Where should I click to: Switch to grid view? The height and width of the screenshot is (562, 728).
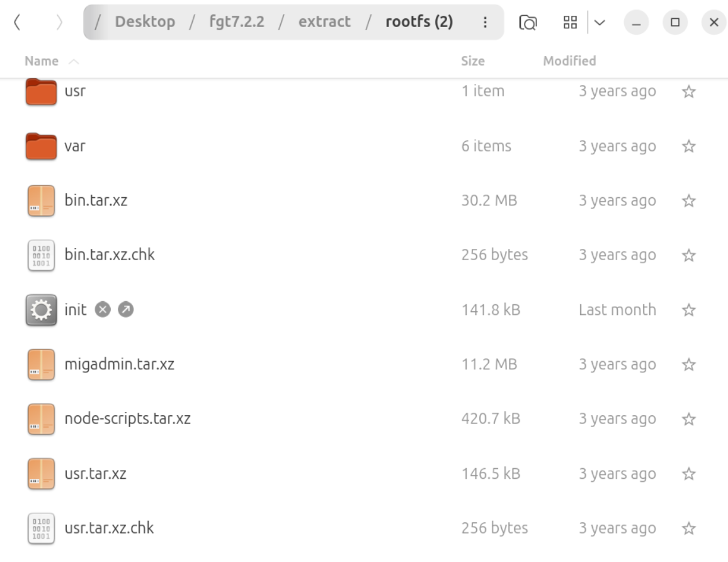coord(570,22)
